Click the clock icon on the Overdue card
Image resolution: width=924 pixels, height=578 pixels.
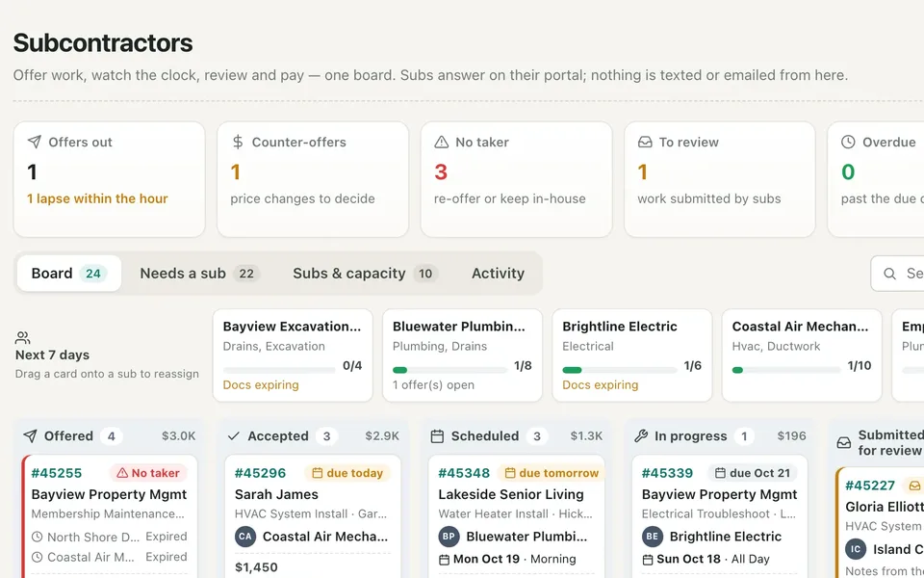[x=848, y=142]
